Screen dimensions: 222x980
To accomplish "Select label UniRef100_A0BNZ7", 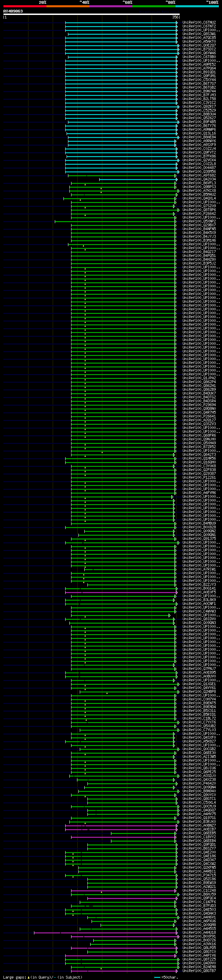I will pyautogui.click(x=199, y=825).
